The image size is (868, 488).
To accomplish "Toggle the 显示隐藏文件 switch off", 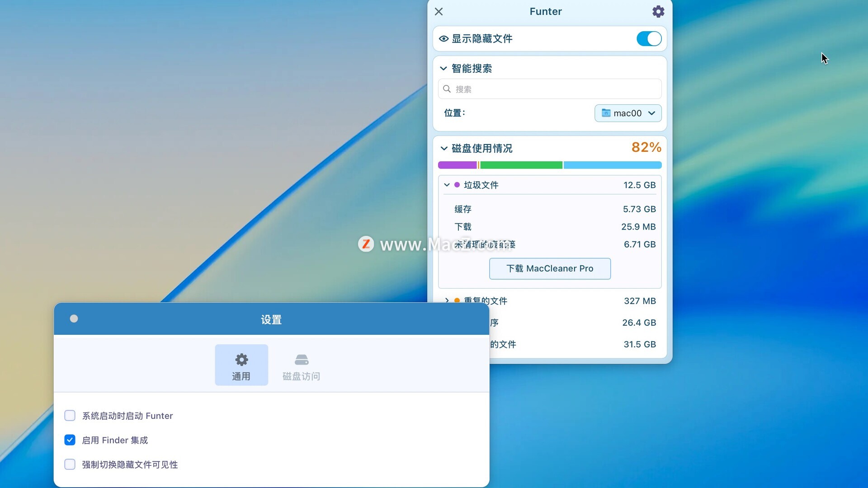I will point(649,39).
